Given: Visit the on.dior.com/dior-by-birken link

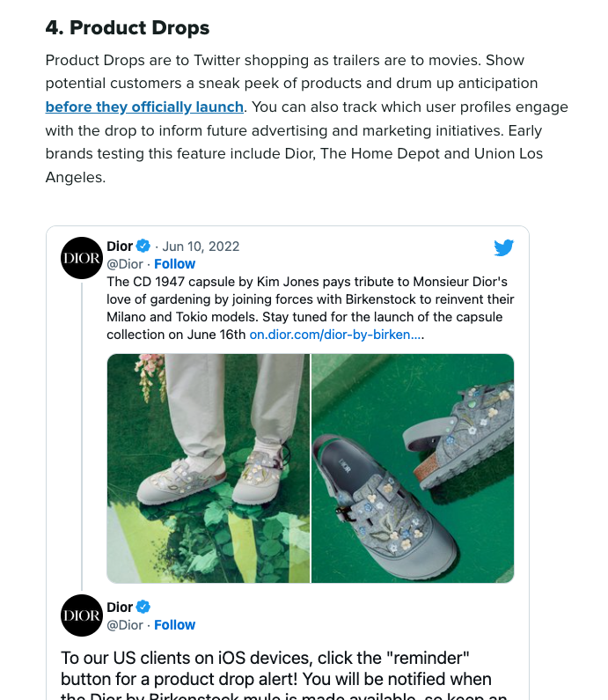Looking at the screenshot, I should pos(337,335).
